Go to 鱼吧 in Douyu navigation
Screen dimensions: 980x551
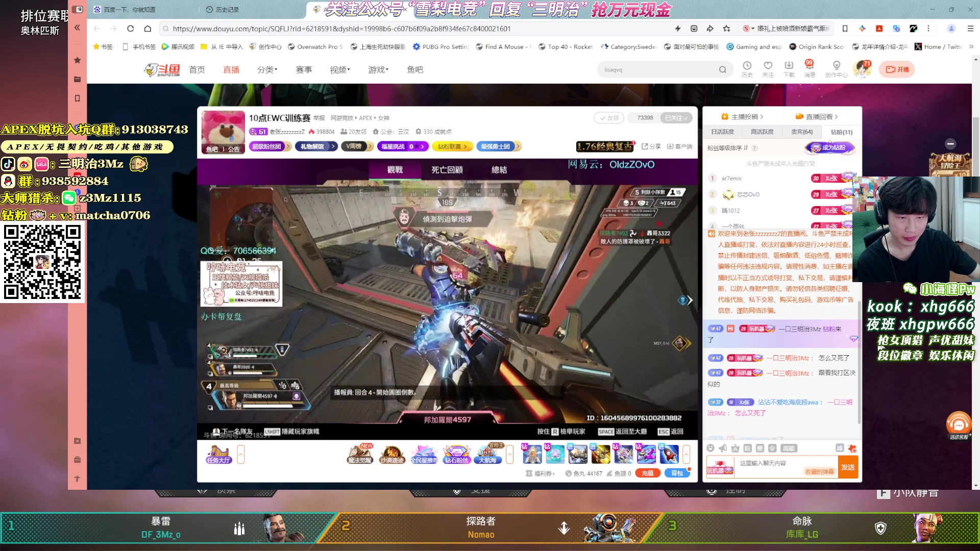[415, 69]
